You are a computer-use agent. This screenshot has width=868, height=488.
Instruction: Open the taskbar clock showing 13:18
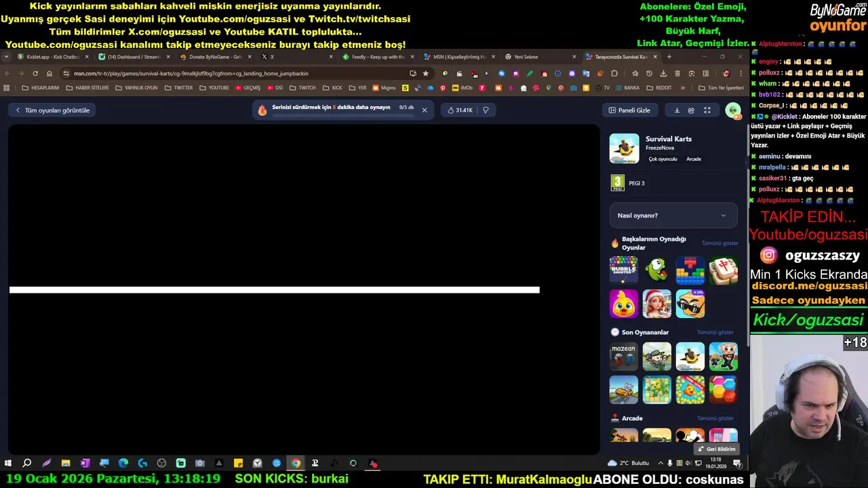716,464
